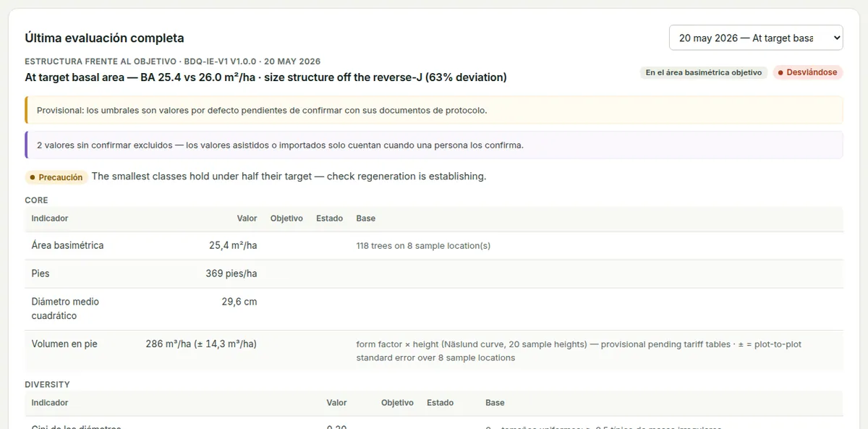The image size is (868, 429).
Task: Open the evaluation date dropdown
Action: (x=756, y=38)
